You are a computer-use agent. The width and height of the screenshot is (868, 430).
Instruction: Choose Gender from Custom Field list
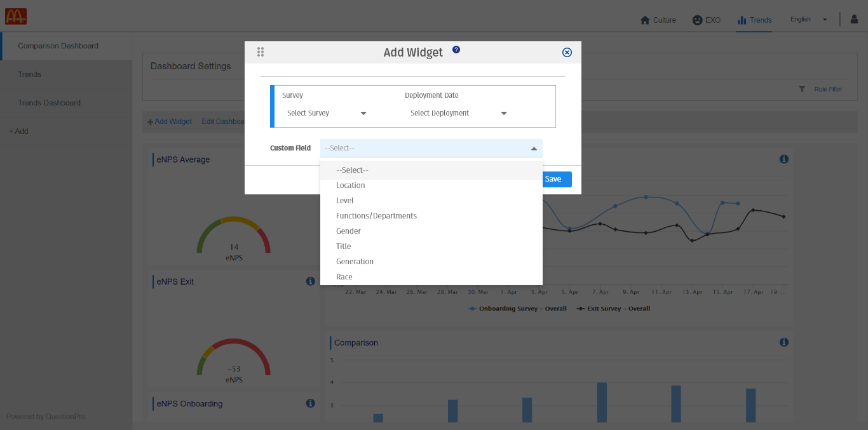coord(431,231)
